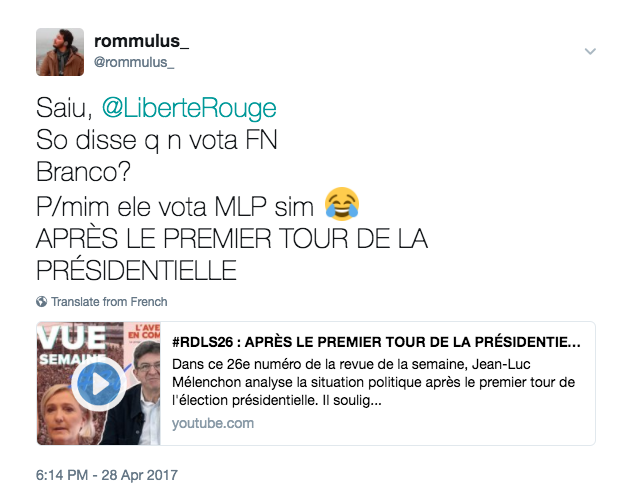The image size is (632, 490).
Task: Click the laughing tears emoji
Action: coord(342,204)
